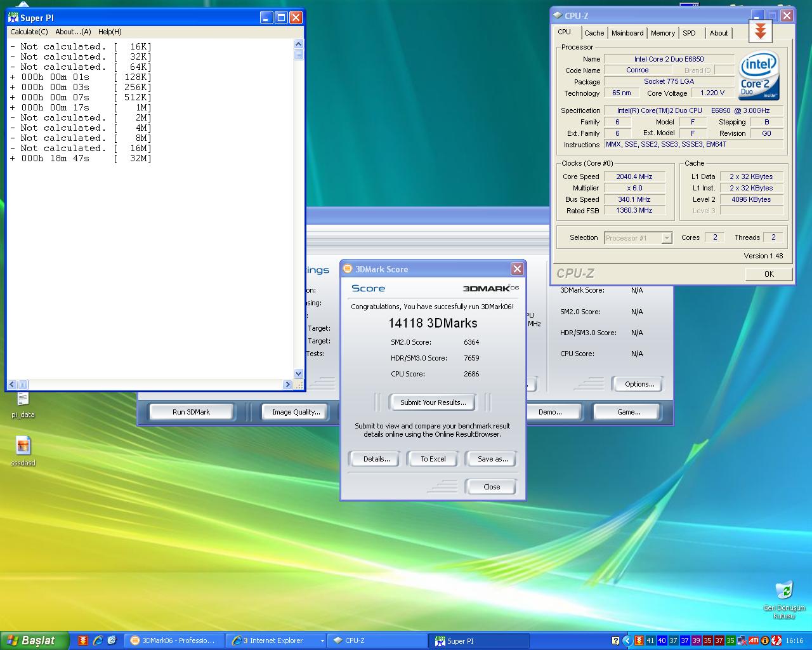Click the Level 2 cache value 4096 KBytes
This screenshot has height=650, width=812.
click(x=751, y=199)
